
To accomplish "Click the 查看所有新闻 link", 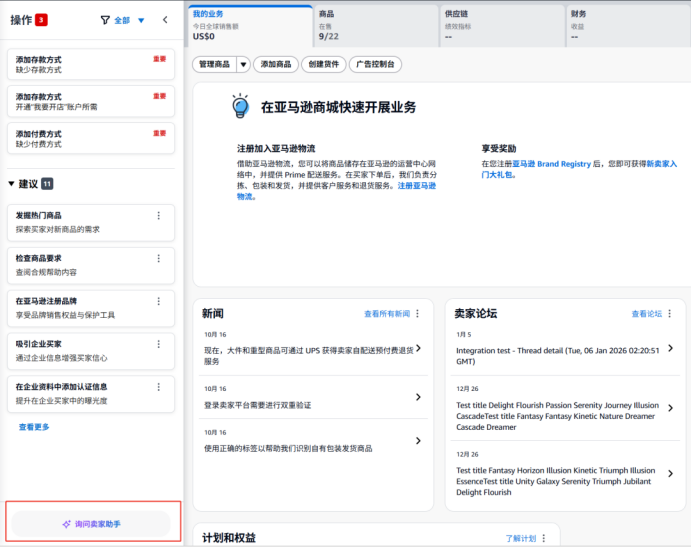I will click(x=387, y=314).
